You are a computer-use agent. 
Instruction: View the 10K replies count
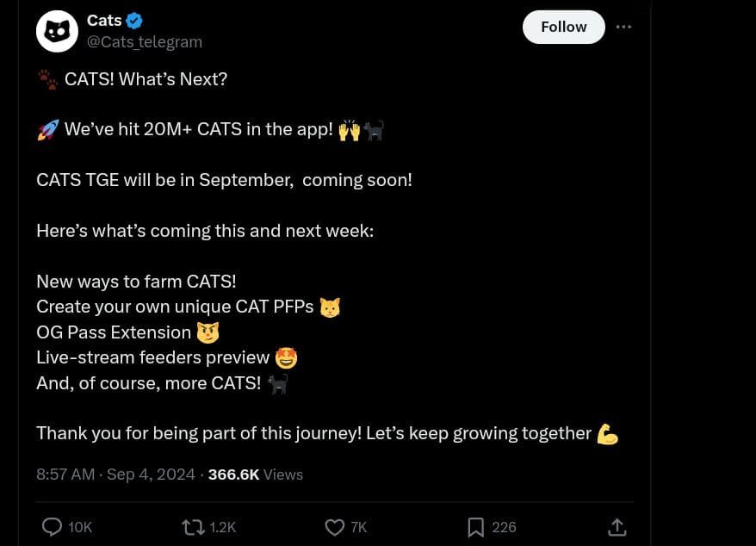[80, 527]
